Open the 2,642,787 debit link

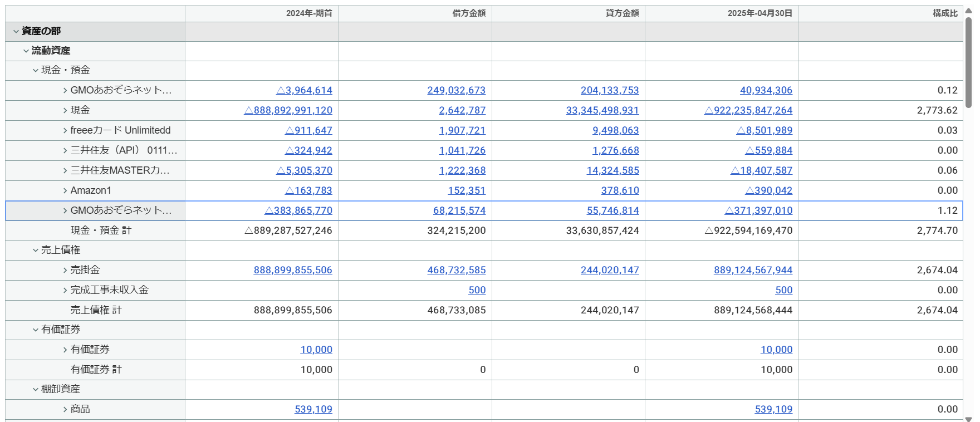(462, 110)
